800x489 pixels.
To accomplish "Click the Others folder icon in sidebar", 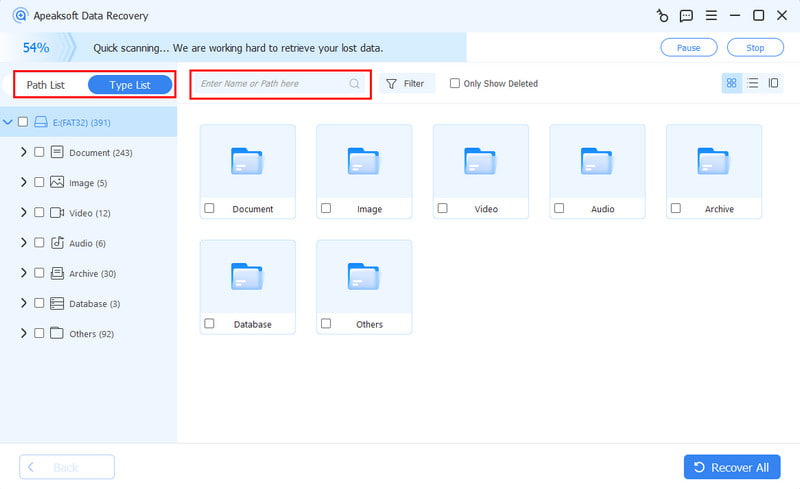I will click(57, 333).
